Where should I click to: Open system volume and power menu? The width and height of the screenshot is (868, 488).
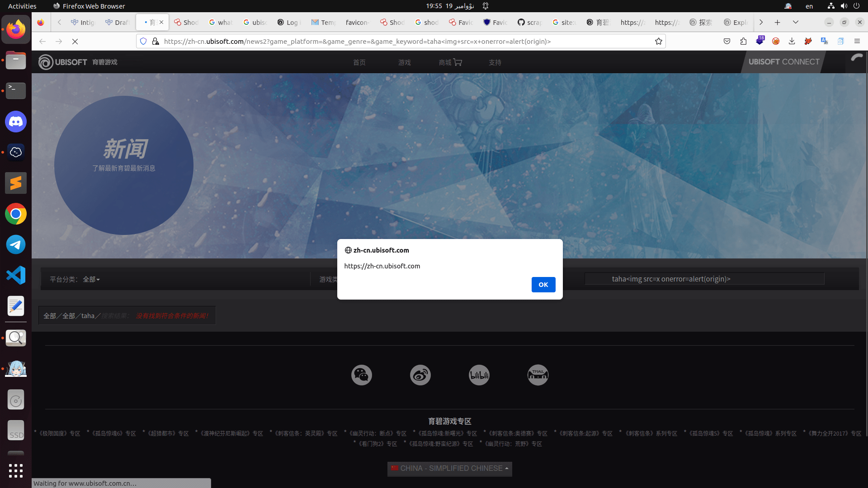tap(844, 6)
